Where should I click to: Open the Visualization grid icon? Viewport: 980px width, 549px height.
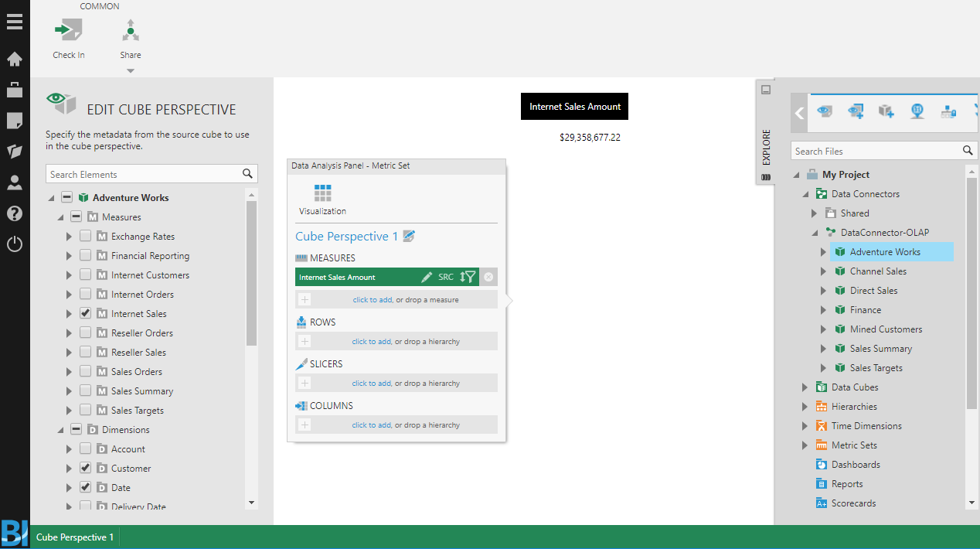(322, 193)
